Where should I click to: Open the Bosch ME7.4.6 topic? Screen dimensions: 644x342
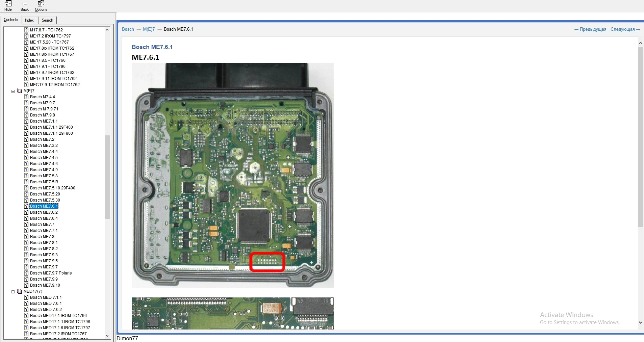44,164
